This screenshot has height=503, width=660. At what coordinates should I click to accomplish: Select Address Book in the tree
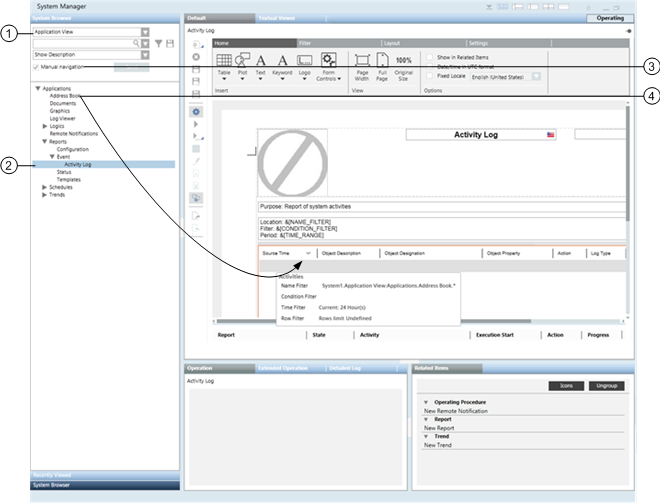point(65,96)
